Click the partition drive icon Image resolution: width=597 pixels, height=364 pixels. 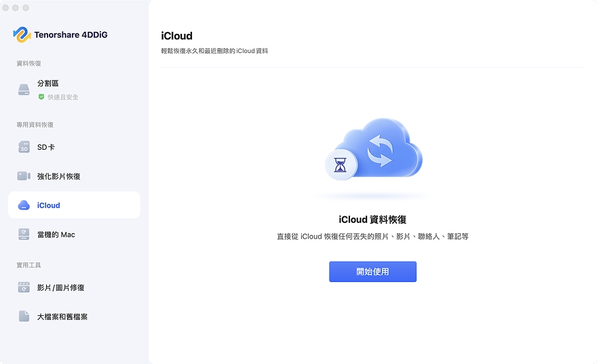[24, 89]
